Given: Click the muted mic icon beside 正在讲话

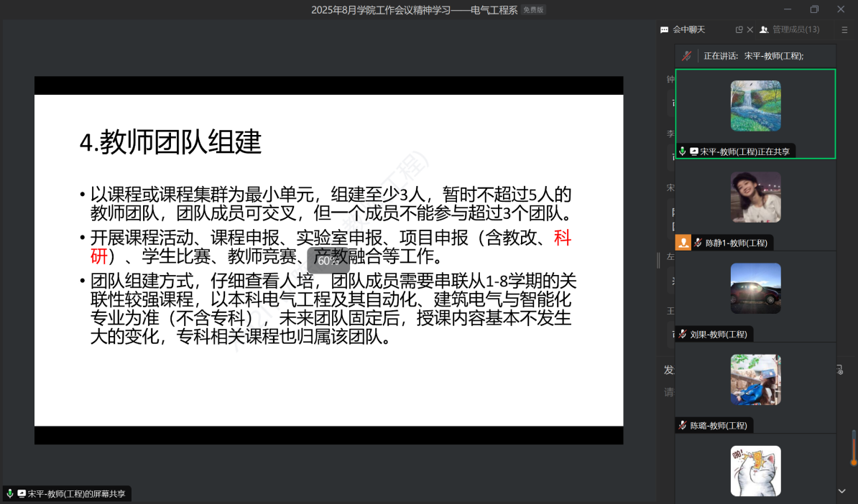Looking at the screenshot, I should click(x=687, y=56).
